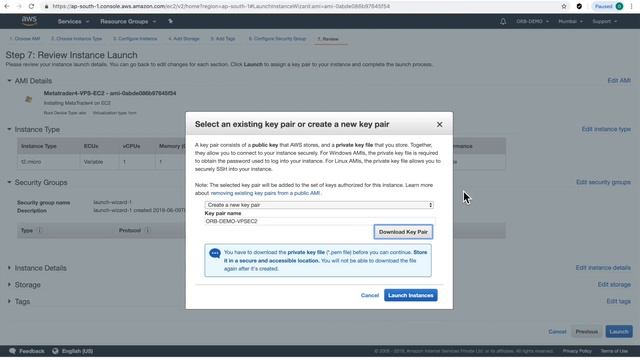Close the key pair dialog with X

[439, 124]
